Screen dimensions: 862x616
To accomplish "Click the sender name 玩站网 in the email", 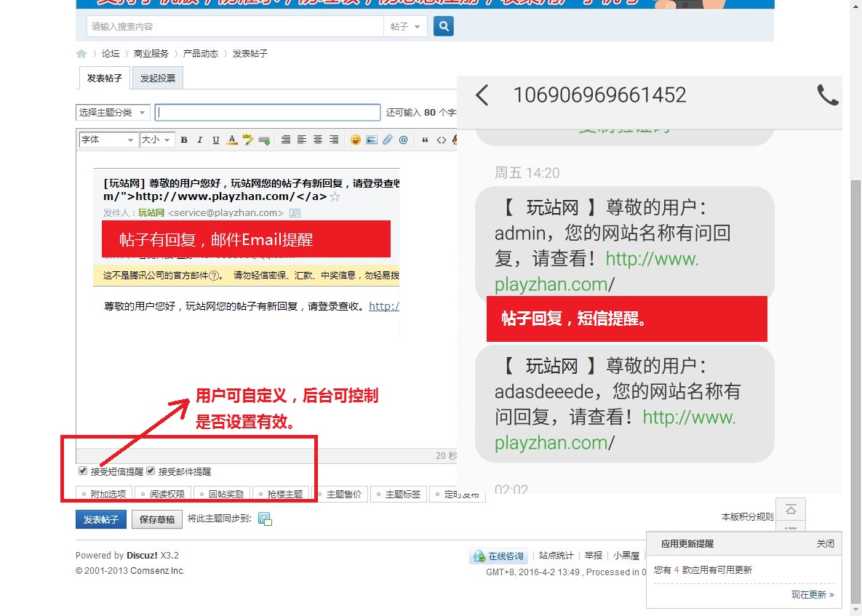I will 151,212.
